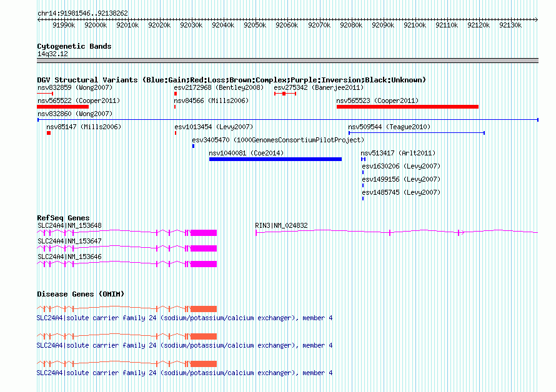Open the esv1499156 (Levy2007) label
Viewport: 556px width, 392px height.
401,179
